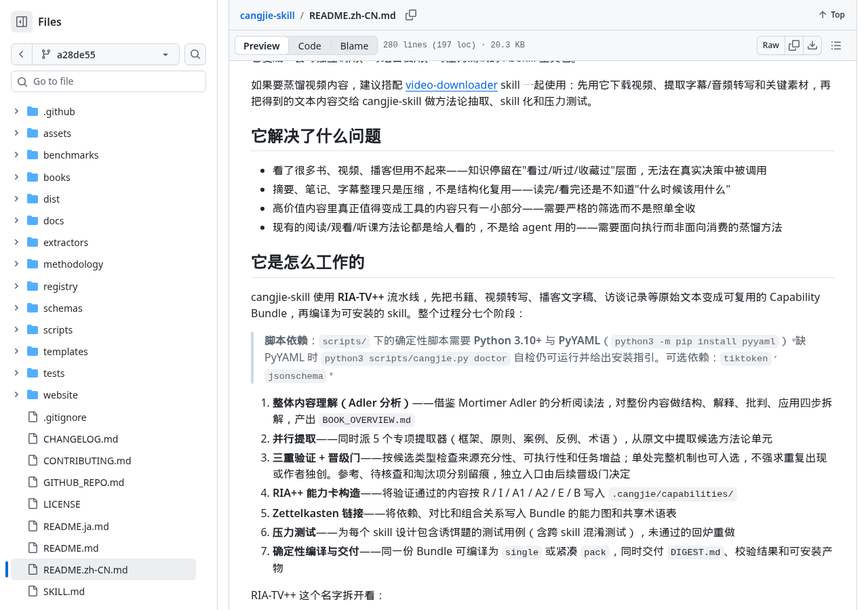
Task: Jump to Top of file
Action: click(x=831, y=15)
